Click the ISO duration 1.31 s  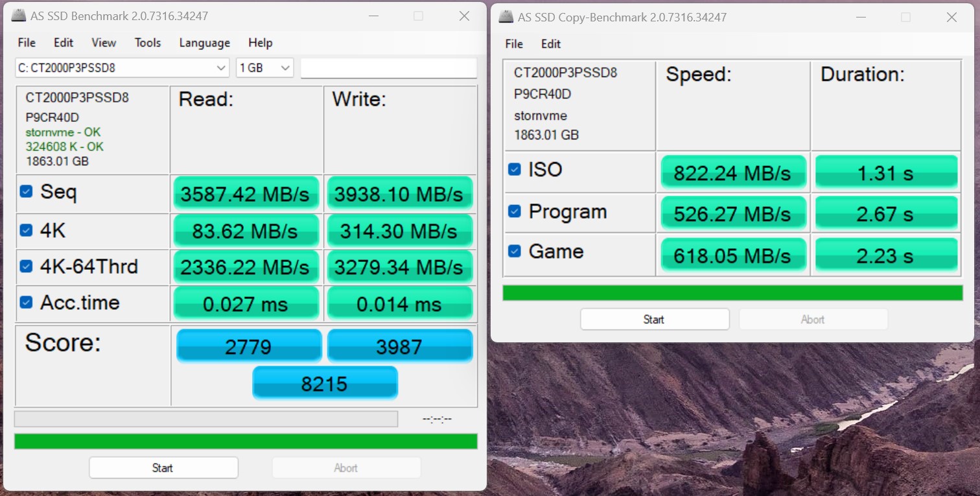885,172
